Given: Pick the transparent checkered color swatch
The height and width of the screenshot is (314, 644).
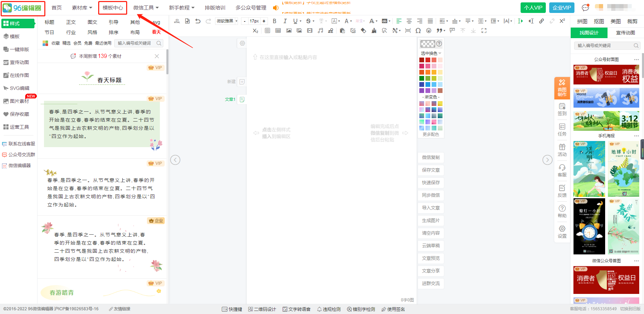Looking at the screenshot, I should [x=428, y=44].
